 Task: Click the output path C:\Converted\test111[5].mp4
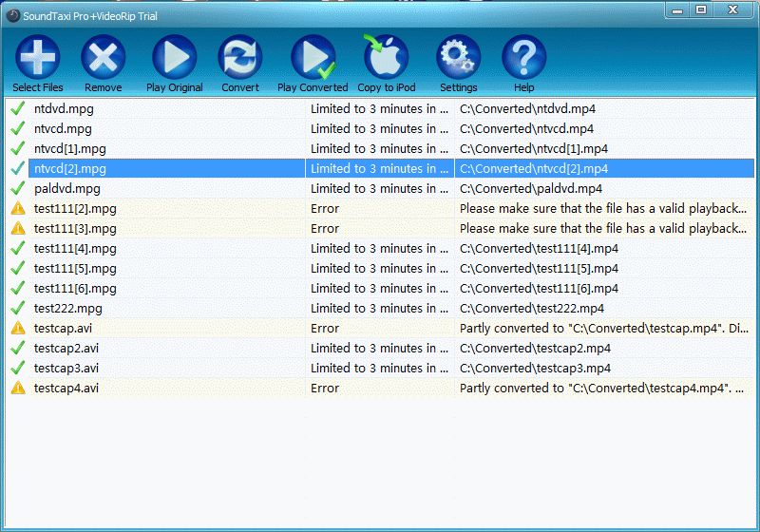(539, 269)
